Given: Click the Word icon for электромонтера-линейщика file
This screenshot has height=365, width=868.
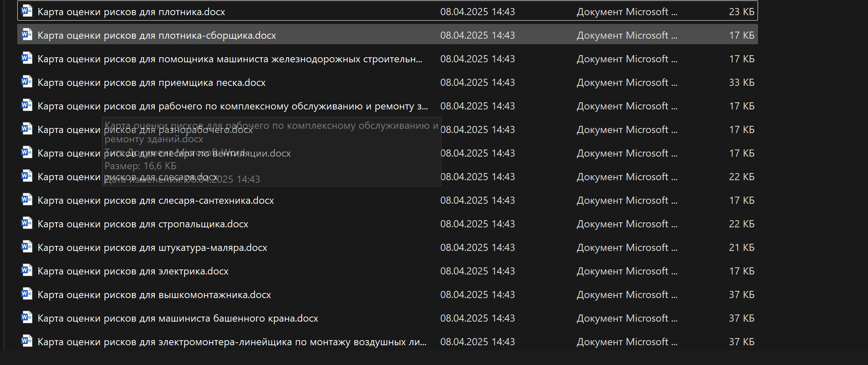Looking at the screenshot, I should pos(27,341).
